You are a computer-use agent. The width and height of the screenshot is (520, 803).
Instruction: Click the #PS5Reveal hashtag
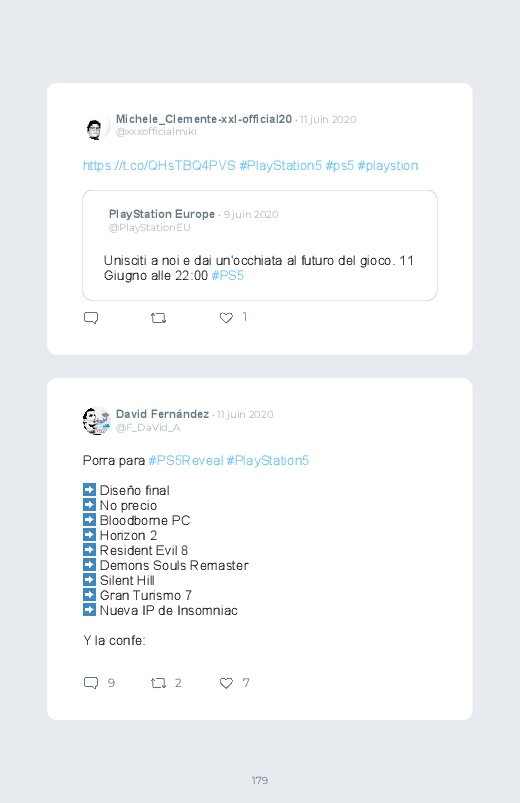pos(186,460)
